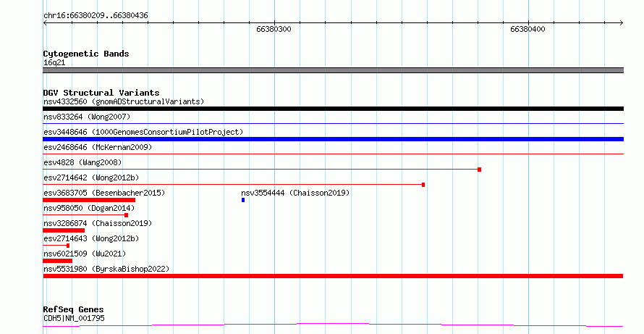Open esv2468646 (McKernan2009) variant label
The image size is (644, 334).
(98, 147)
